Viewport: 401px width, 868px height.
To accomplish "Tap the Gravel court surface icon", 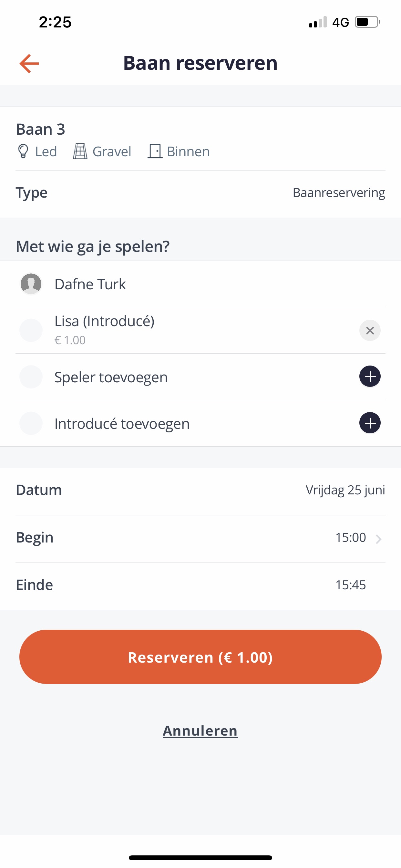I will click(x=80, y=151).
